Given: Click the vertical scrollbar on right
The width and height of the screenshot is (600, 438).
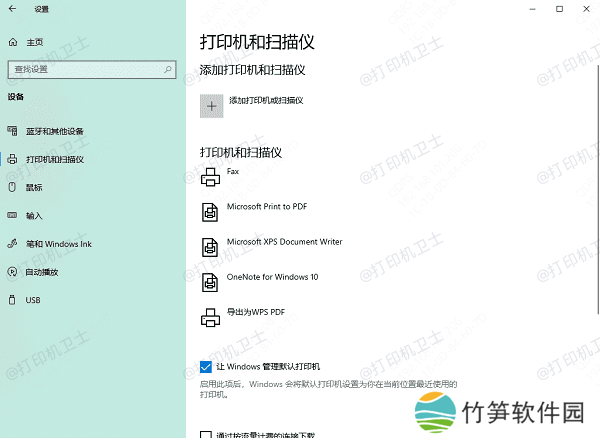Looking at the screenshot, I should [x=598, y=189].
